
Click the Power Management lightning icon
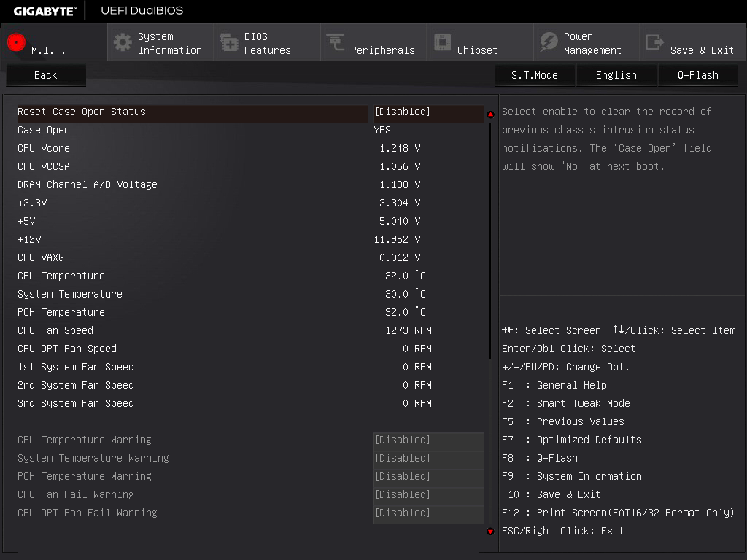(549, 42)
